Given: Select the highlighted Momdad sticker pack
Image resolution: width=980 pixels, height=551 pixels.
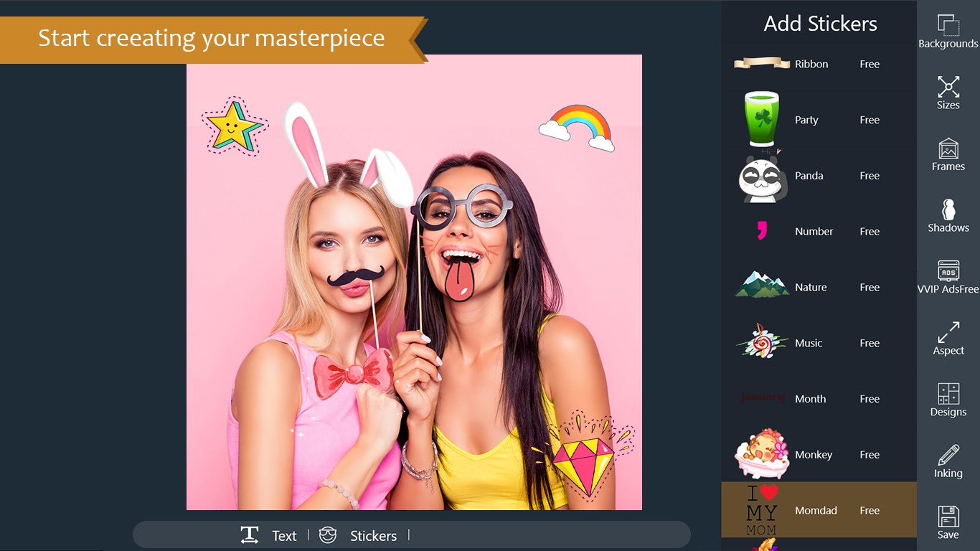Looking at the screenshot, I should click(816, 510).
